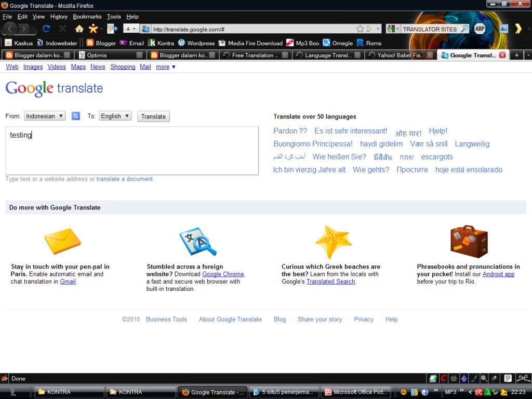532x399 pixels.
Task: Click the yellow chevron arrow on toolbar
Action: point(518,29)
